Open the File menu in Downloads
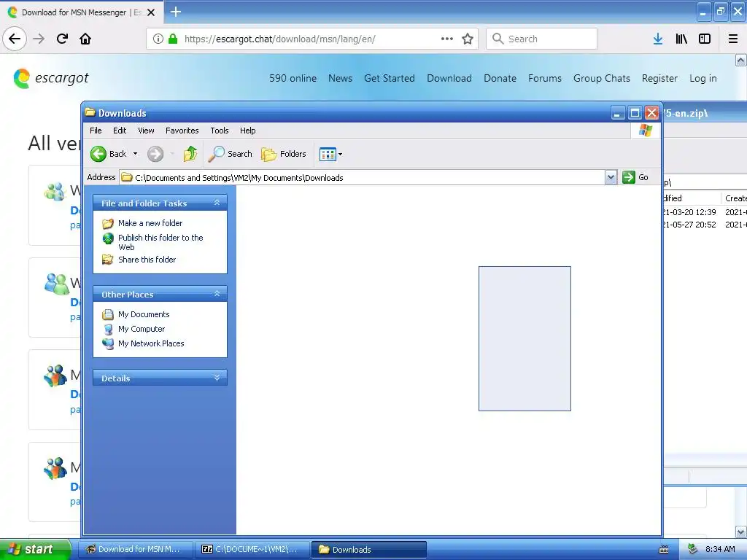This screenshot has height=560, width=747. tap(96, 131)
